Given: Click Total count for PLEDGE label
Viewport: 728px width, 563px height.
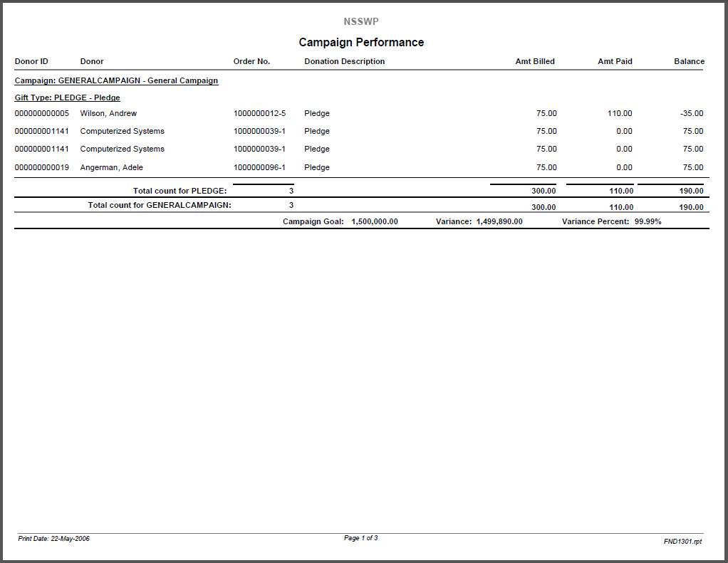Looking at the screenshot, I should pos(180,191).
